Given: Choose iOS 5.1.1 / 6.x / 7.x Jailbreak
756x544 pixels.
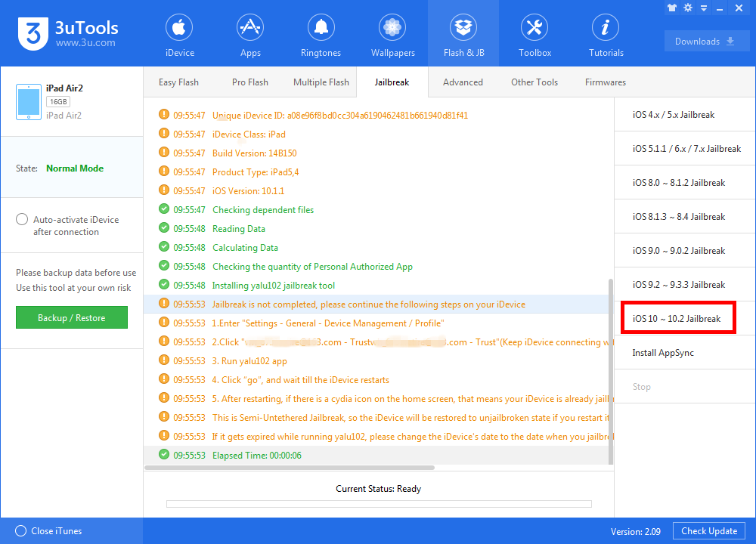Looking at the screenshot, I should (x=685, y=148).
